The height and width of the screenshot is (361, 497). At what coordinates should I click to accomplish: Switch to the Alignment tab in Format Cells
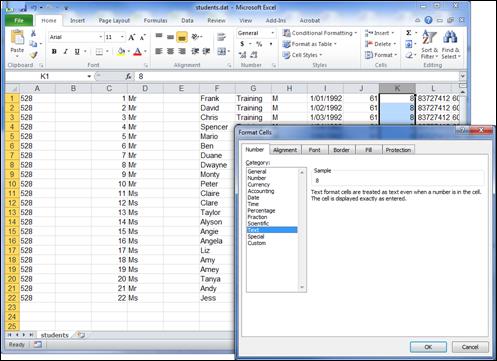[x=285, y=150]
